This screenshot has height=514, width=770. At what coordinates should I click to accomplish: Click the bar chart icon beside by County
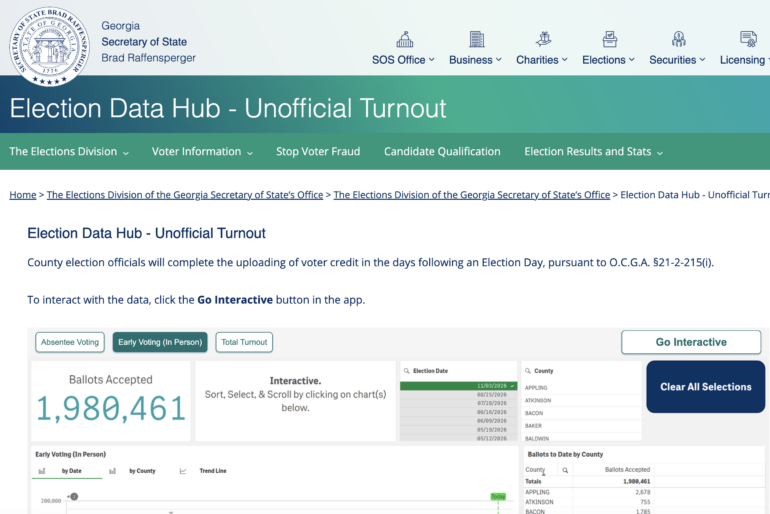[x=112, y=471]
